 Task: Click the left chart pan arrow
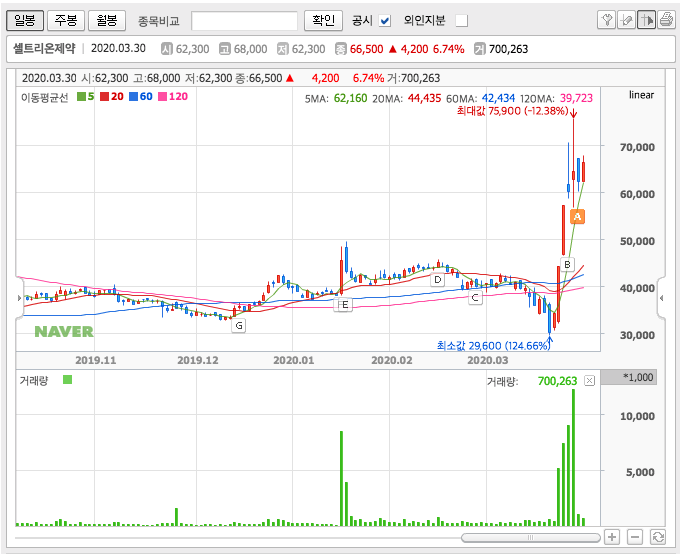click(x=19, y=298)
